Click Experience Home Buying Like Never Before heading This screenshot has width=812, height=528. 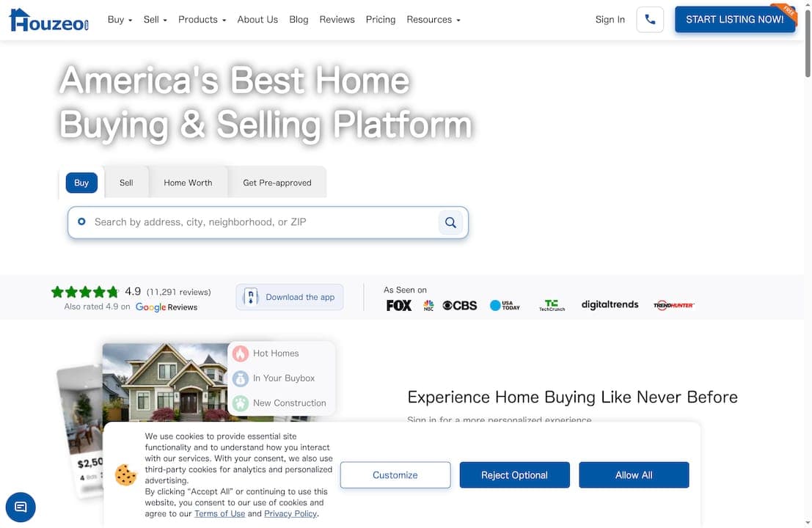(x=572, y=397)
